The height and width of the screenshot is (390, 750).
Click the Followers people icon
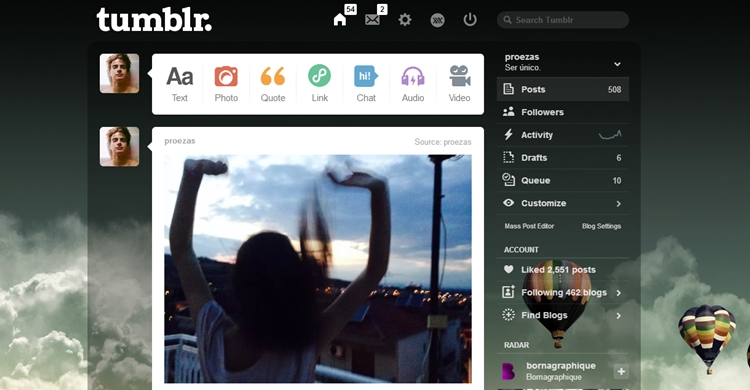[508, 111]
